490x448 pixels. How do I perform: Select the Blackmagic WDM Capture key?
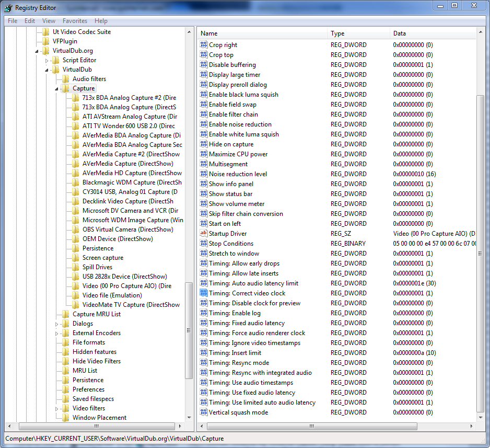[x=132, y=182]
